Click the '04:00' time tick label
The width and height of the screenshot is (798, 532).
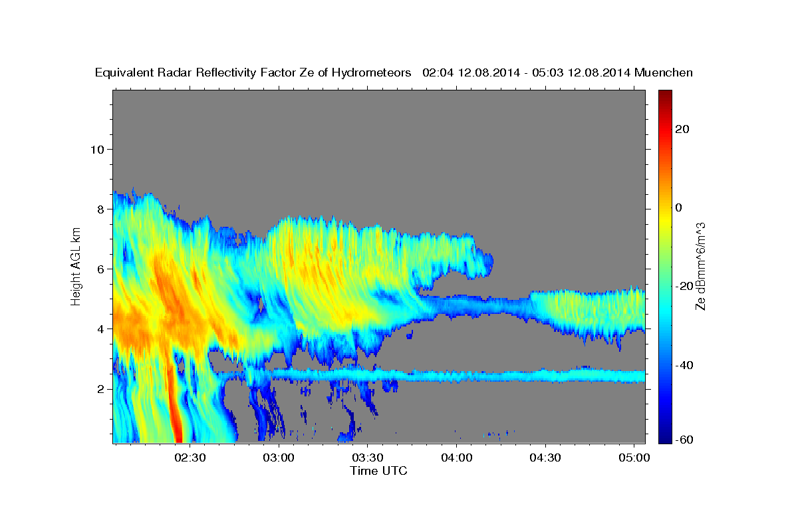457,458
